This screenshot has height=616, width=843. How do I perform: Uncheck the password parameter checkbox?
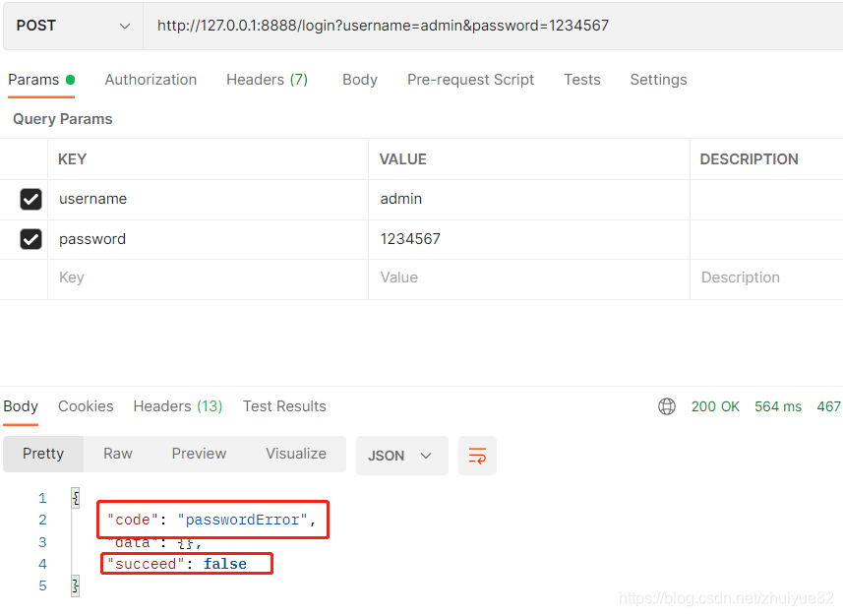coord(30,239)
